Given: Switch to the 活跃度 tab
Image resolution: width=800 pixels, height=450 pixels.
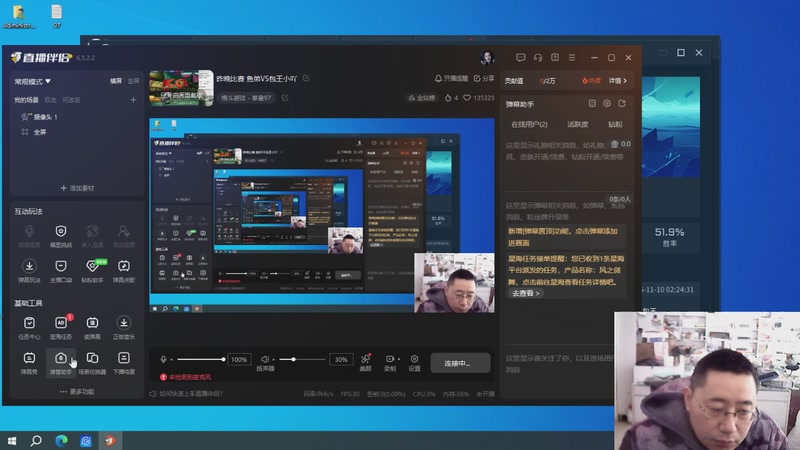Looking at the screenshot, I should click(x=578, y=124).
